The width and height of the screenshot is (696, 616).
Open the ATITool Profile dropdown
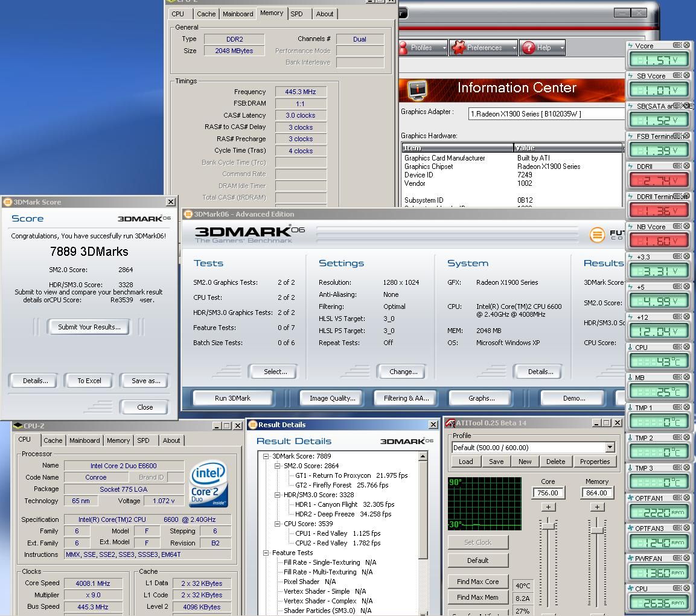pyautogui.click(x=610, y=447)
